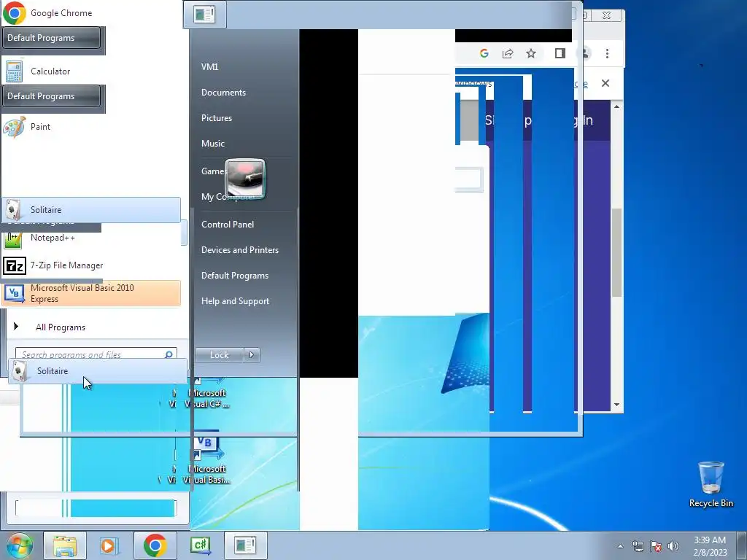Dismiss the Chrome infobar with its X
The height and width of the screenshot is (560, 747).
point(605,83)
